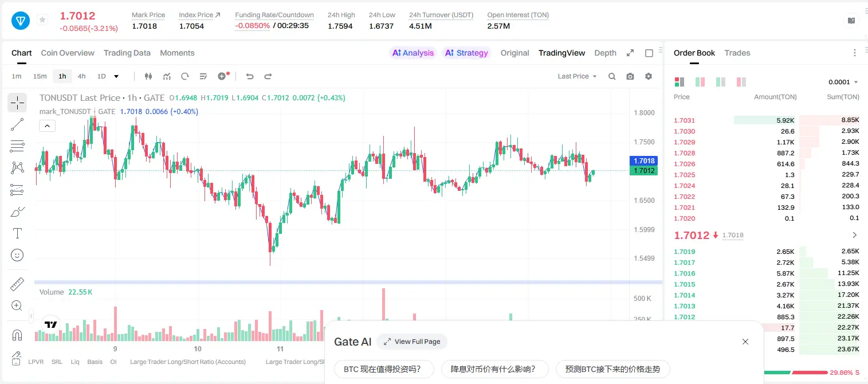Click the chart screenshot camera icon
868x384 pixels.
tap(630, 76)
